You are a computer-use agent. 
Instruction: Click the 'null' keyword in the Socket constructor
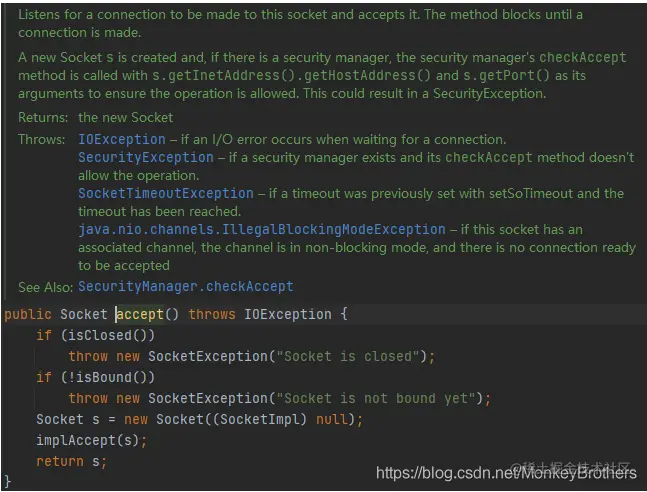332,419
